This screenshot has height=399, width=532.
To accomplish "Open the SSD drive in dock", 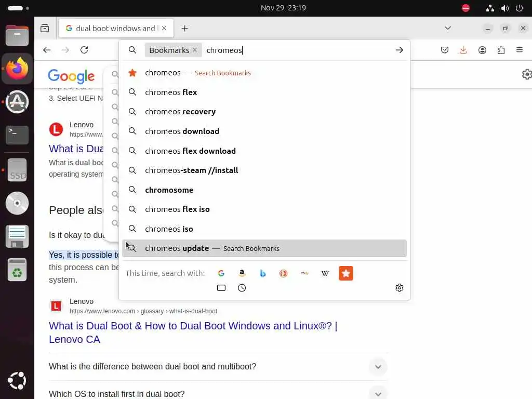I will (17, 170).
